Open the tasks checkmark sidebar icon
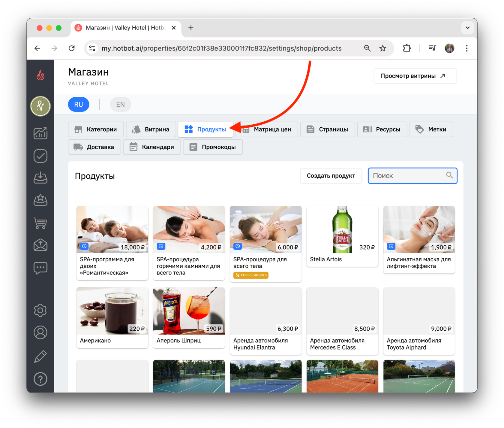Image resolution: width=504 pixels, height=428 pixels. click(x=40, y=156)
